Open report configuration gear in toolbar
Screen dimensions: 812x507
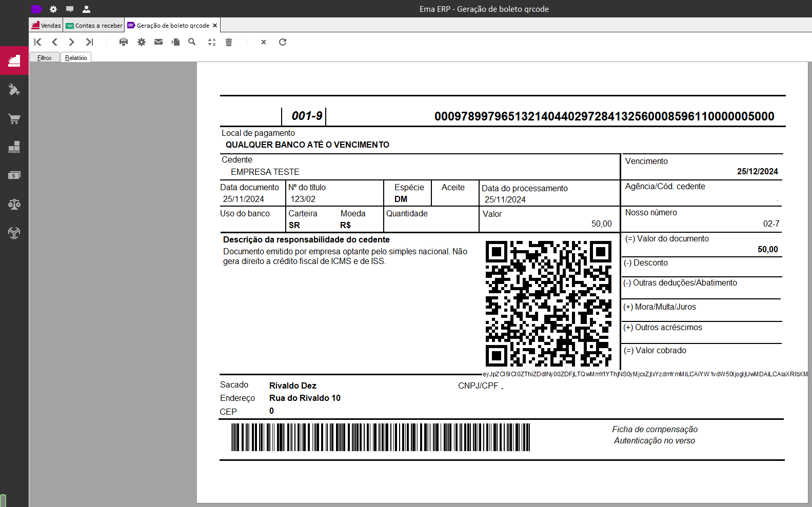point(142,42)
